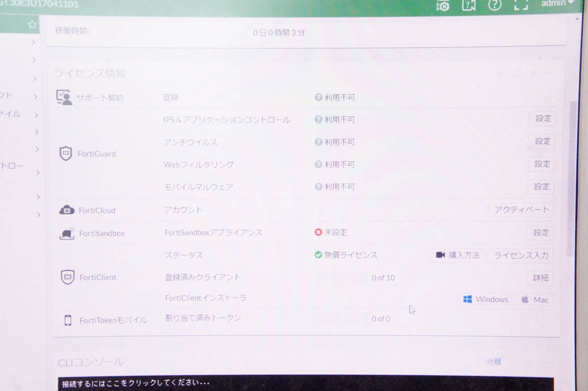Click the green 無償ライセンス check icon
The width and height of the screenshot is (588, 391).
pos(319,255)
